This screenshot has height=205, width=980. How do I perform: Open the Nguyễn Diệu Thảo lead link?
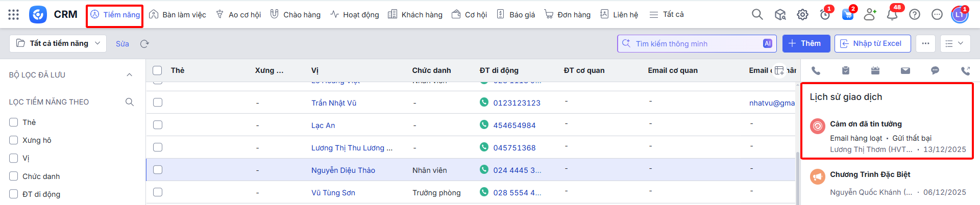[x=343, y=170]
